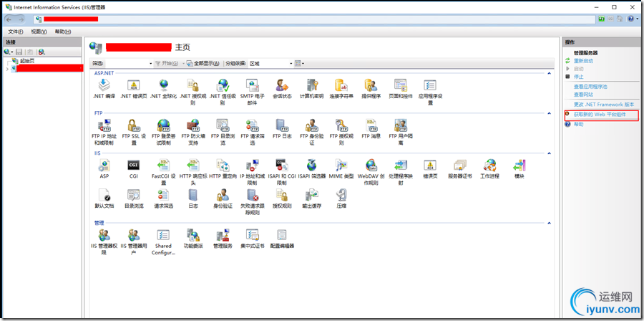Viewport: 644px width, 321px height.
Task: Select the FTP 防火墙支持 icon
Action: [193, 125]
